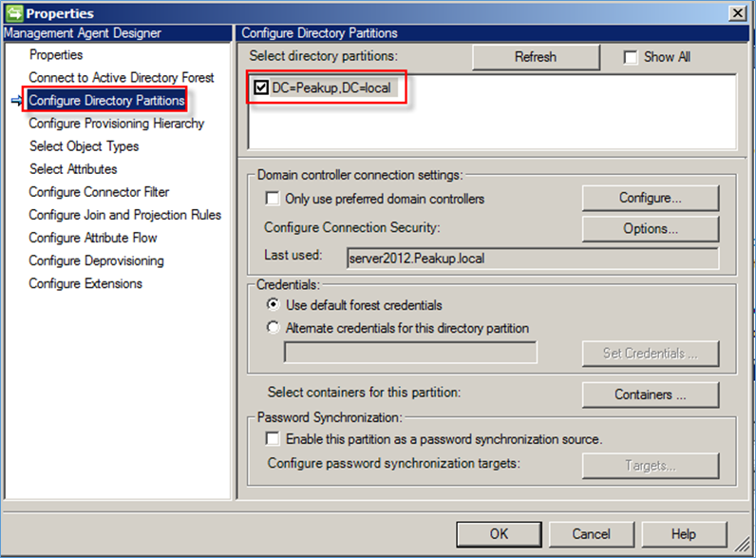Click the Last used server field
The height and width of the screenshot is (558, 756).
point(532,259)
